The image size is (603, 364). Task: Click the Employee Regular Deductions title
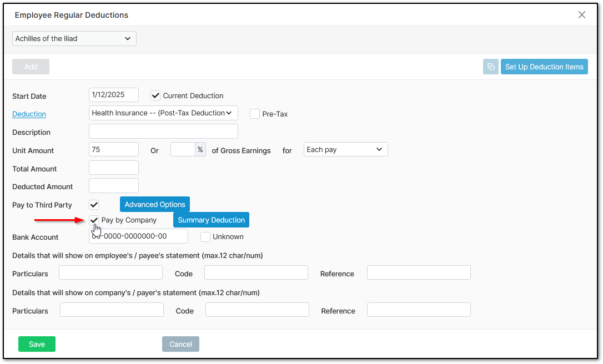72,15
